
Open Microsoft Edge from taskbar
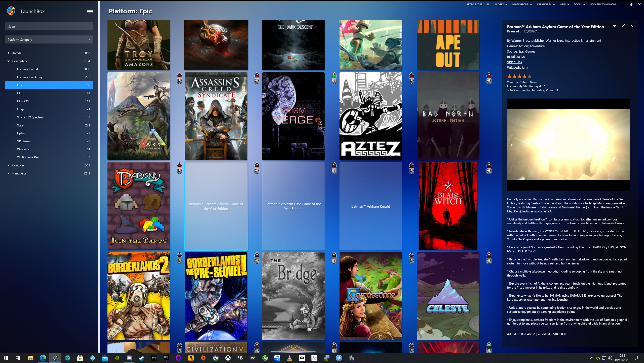(x=43, y=358)
